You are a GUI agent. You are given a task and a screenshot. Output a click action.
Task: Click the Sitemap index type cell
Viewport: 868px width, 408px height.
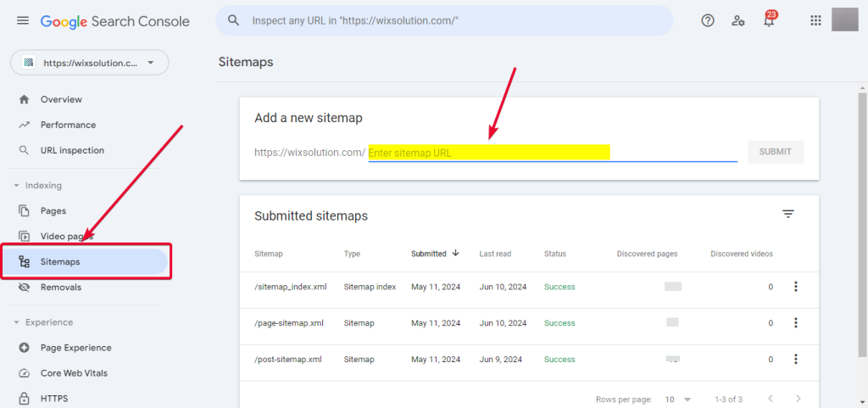click(370, 287)
